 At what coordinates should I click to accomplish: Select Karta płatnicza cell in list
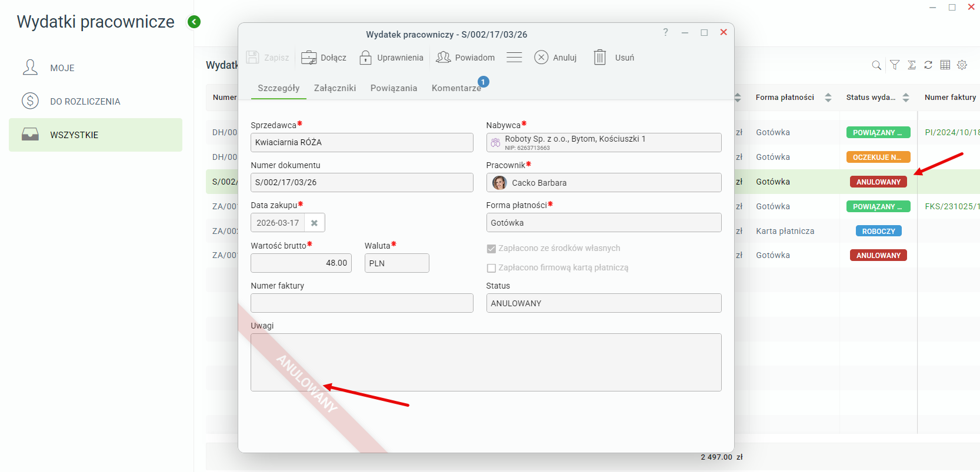click(x=785, y=231)
